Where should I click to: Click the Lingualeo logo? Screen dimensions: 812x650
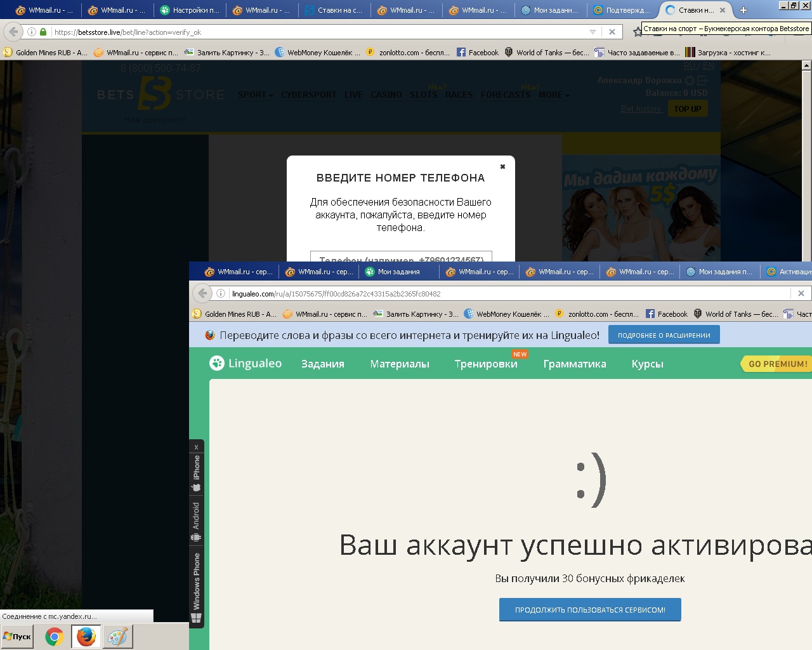[246, 363]
